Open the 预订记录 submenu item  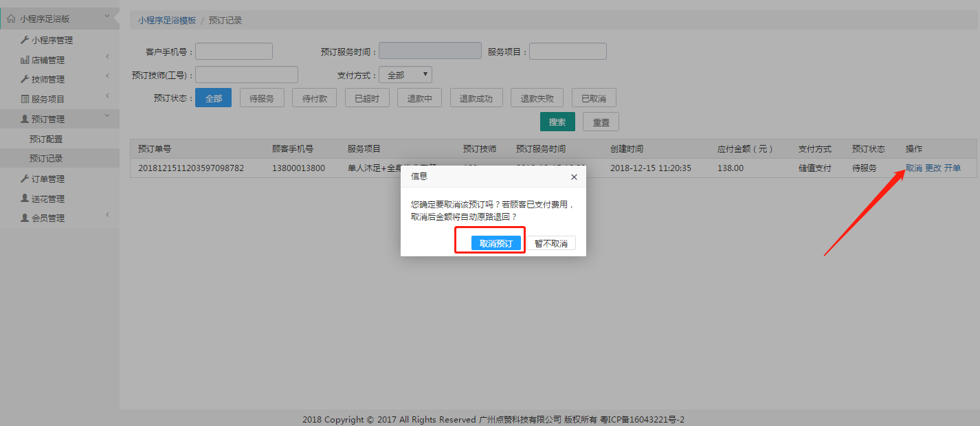46,159
